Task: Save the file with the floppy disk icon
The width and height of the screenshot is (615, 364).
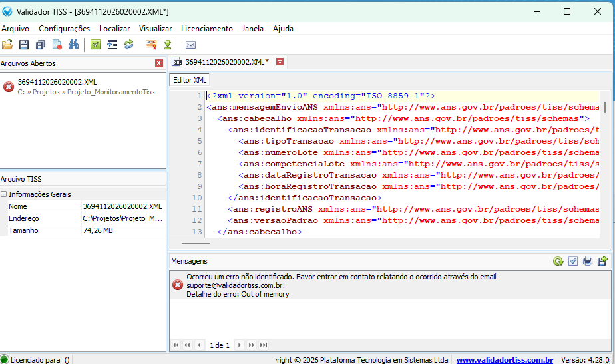Action: pyautogui.click(x=24, y=45)
